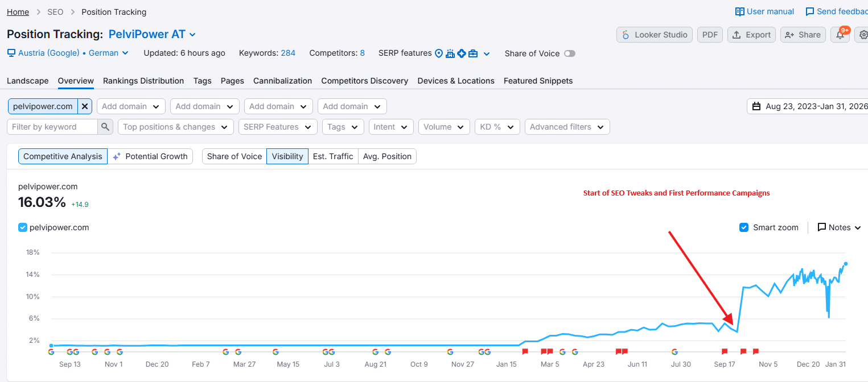This screenshot has height=382, width=868.
Task: Click the Google update marker near Nov 27
Action: coord(450,352)
